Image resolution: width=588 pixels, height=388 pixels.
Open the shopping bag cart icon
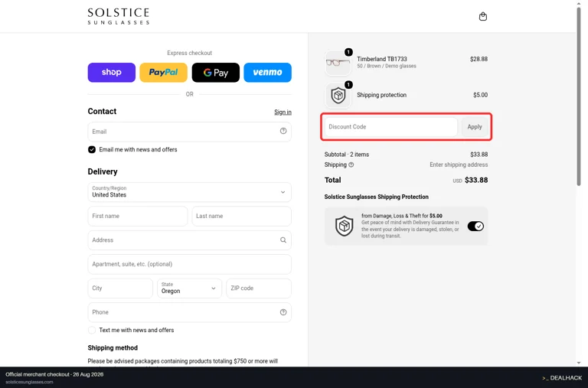coord(483,17)
